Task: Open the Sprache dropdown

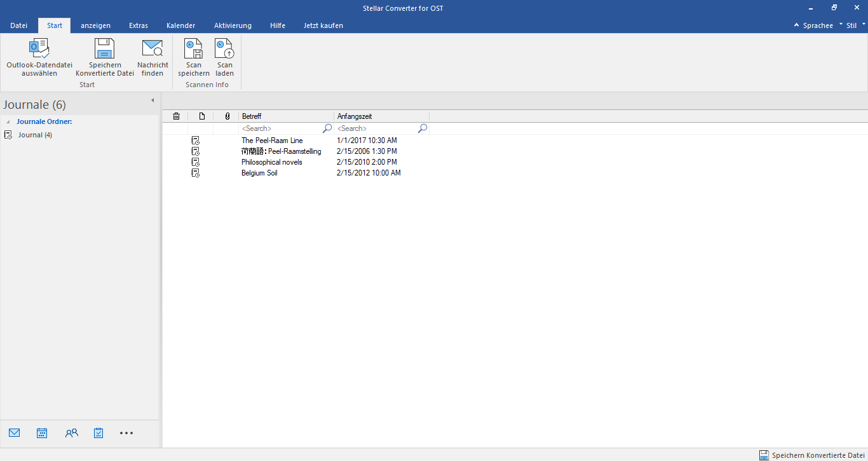Action: (x=817, y=25)
